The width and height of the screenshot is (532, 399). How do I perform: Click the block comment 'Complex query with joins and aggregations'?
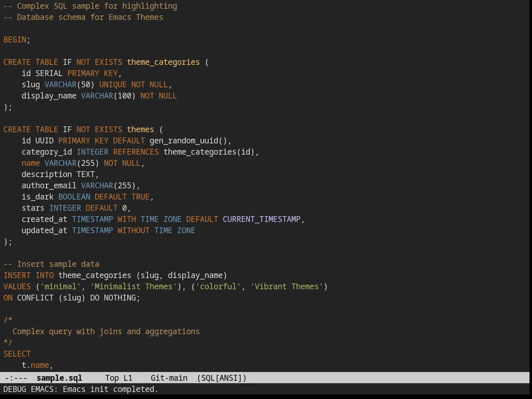pyautogui.click(x=106, y=331)
